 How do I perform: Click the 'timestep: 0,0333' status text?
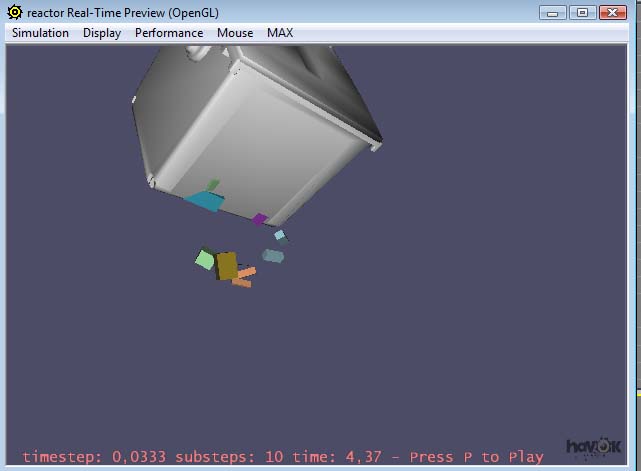click(94, 457)
